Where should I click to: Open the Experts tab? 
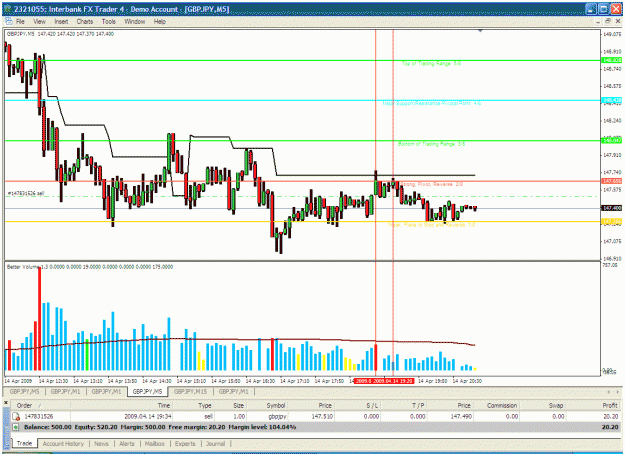(185, 444)
